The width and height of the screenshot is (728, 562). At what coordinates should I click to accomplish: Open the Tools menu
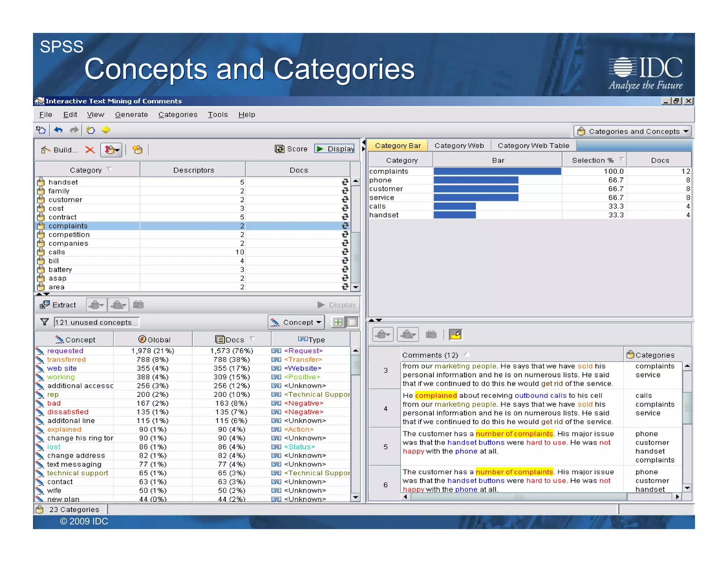[x=218, y=115]
